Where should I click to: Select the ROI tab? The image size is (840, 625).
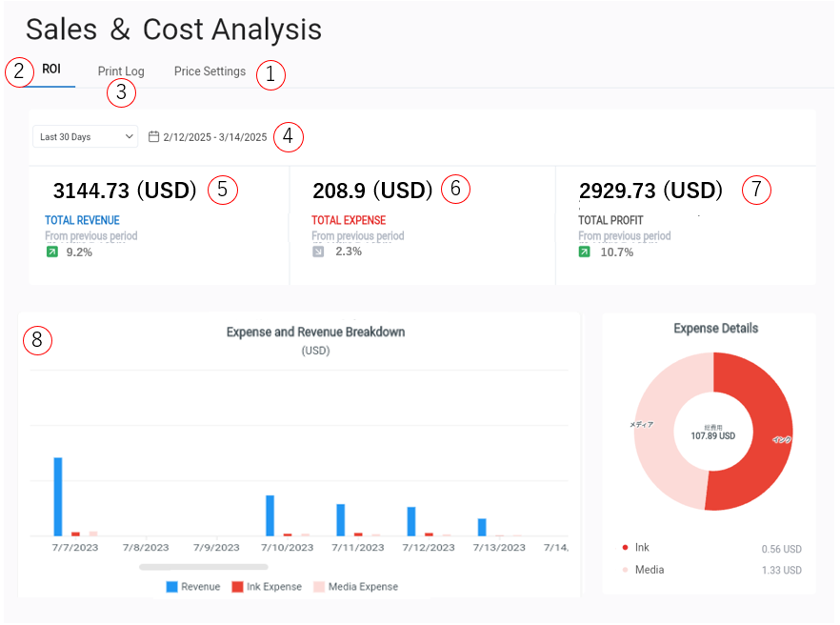[x=51, y=71]
